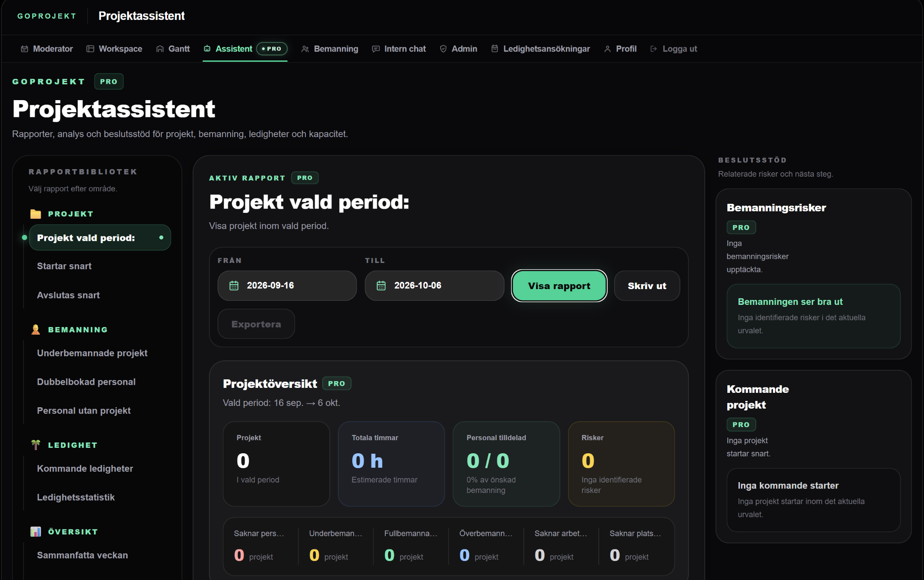Click the Workspace panel icon
Image resolution: width=924 pixels, height=580 pixels.
90,49
